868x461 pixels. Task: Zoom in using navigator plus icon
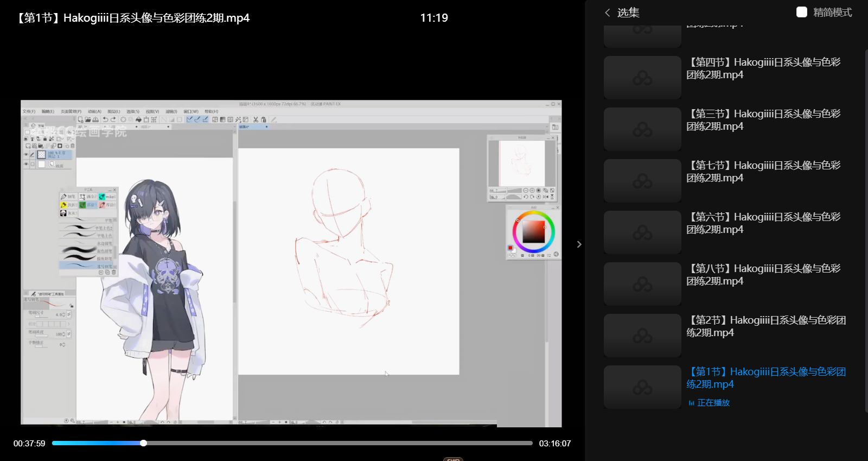pos(532,191)
